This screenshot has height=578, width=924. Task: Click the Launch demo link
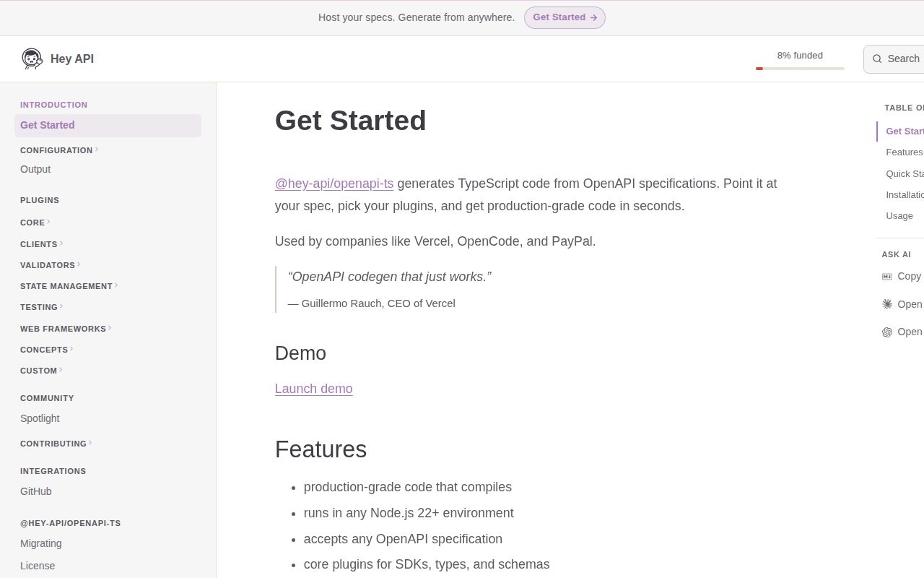click(x=314, y=389)
